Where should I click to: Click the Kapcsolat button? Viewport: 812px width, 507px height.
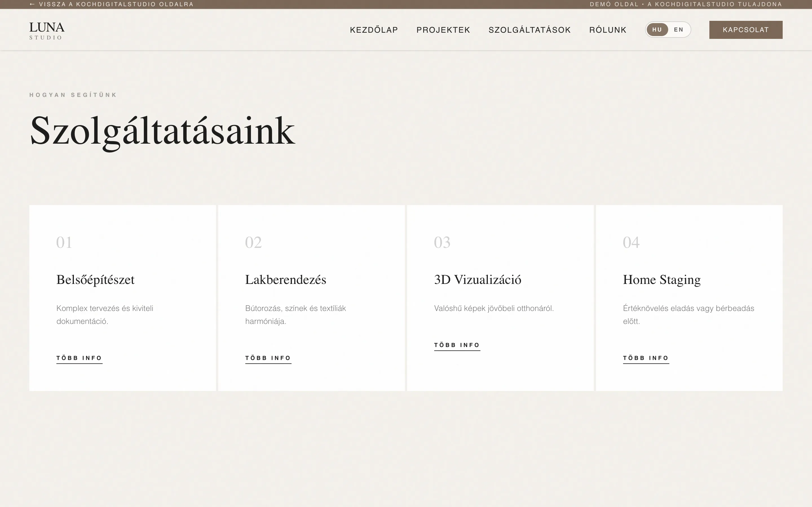click(745, 30)
